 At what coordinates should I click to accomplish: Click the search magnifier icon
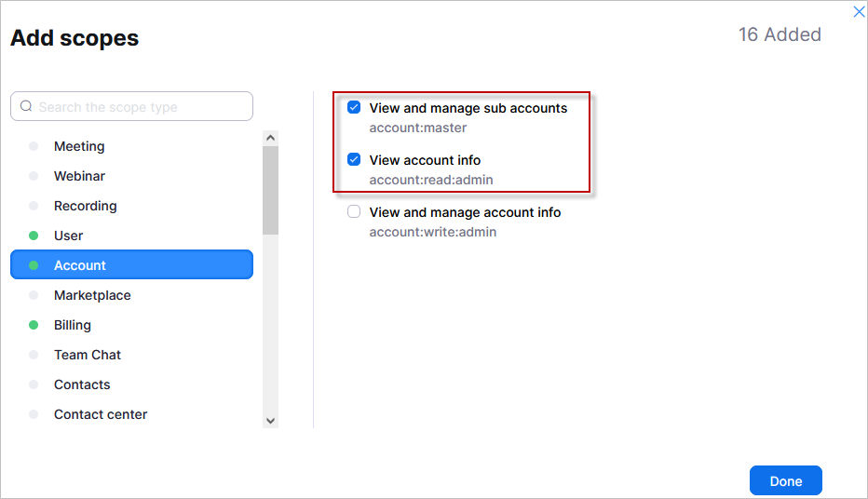coord(26,106)
